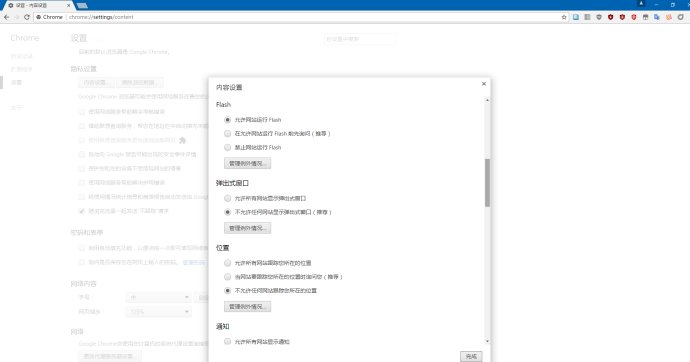The image size is (690, 362).
Task: Open the 网页缩放 page zoom dropdown
Action: (x=158, y=312)
